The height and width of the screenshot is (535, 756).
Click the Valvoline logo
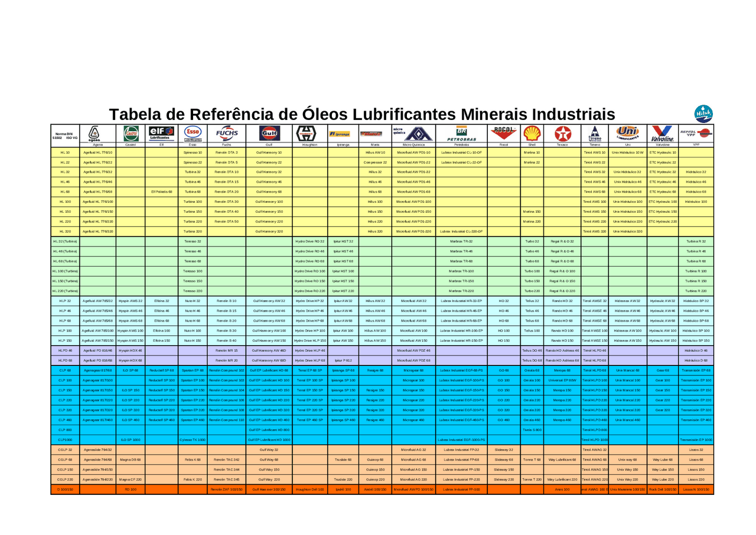(663, 134)
